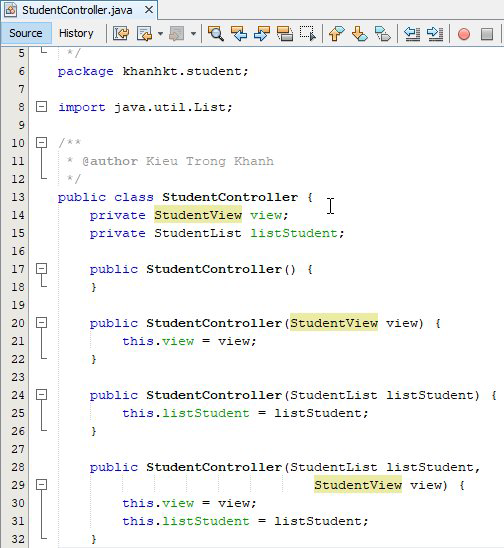Collapse the Javadoc comment fold on line 10
Screen dimensions: 504x548
click(42, 142)
